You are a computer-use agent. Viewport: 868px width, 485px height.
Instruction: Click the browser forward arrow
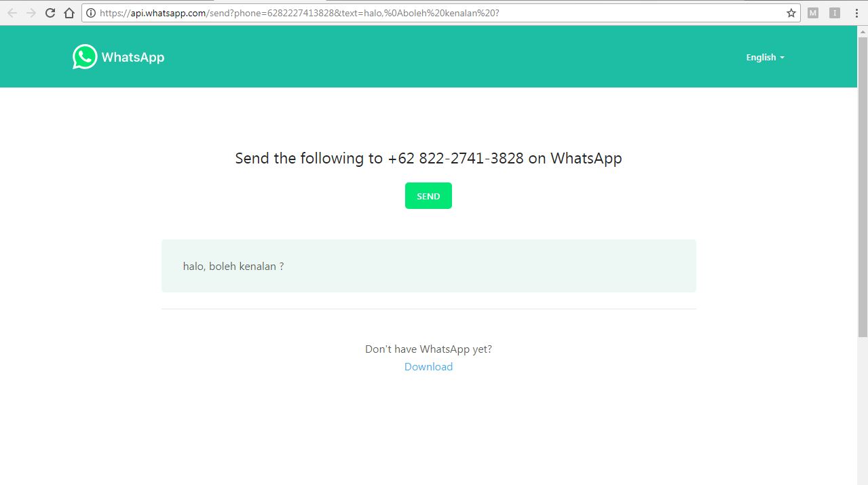tap(31, 13)
